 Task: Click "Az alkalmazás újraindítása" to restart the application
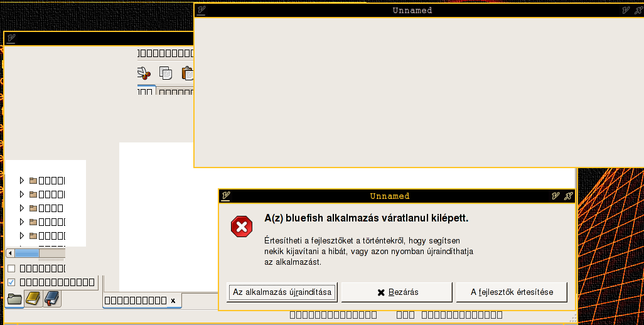[x=282, y=292]
